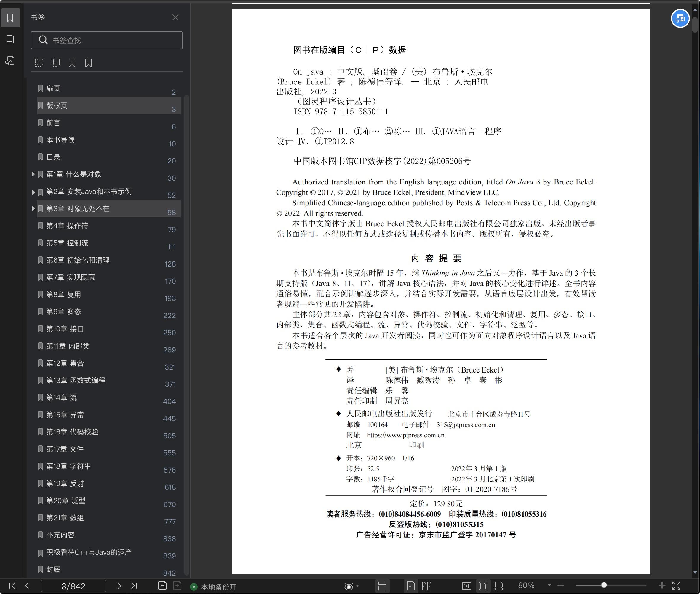
Task: Click the zoom in plus button
Action: pos(661,585)
